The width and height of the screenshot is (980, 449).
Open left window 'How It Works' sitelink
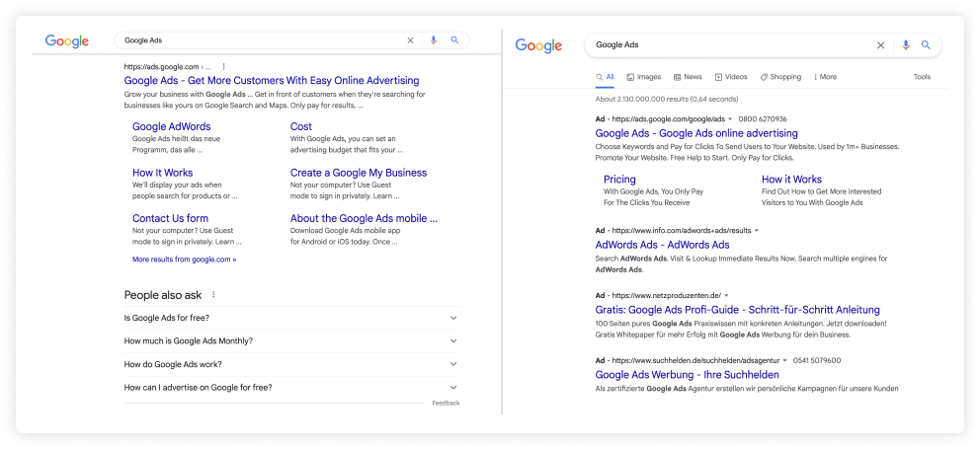point(162,173)
